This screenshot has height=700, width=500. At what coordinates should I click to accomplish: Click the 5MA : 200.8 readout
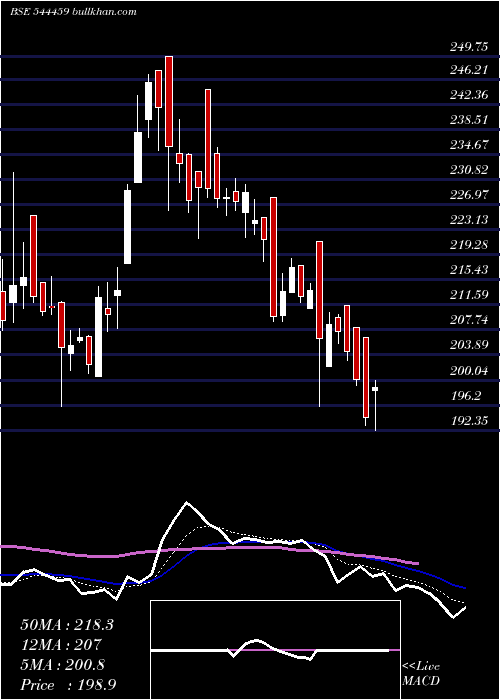[x=62, y=665]
